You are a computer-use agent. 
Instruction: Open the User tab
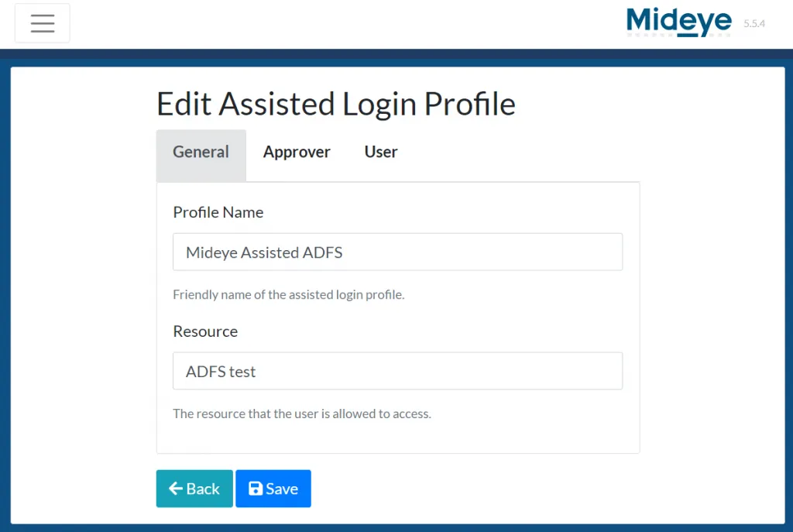point(380,153)
